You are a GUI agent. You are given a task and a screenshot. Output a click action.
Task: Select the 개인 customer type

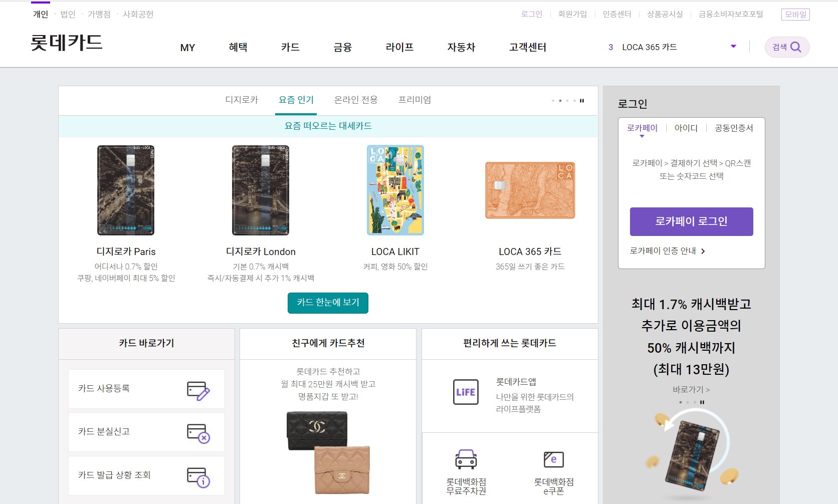click(41, 14)
